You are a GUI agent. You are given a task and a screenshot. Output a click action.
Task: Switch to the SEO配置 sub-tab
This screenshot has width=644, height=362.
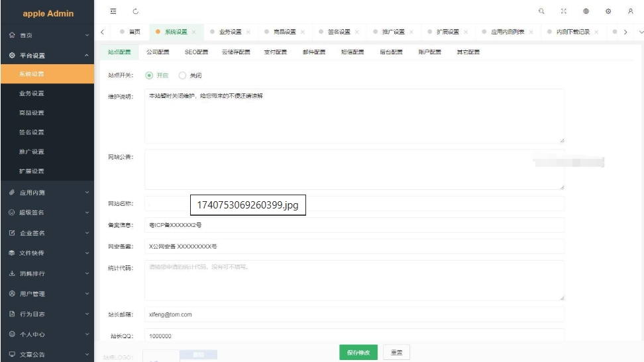coord(196,52)
